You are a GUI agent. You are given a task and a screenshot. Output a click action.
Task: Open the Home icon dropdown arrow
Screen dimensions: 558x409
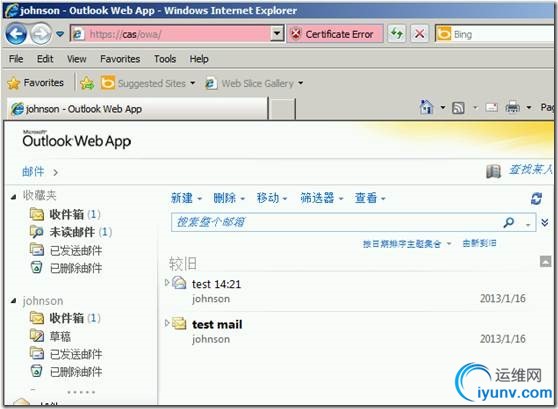443,107
